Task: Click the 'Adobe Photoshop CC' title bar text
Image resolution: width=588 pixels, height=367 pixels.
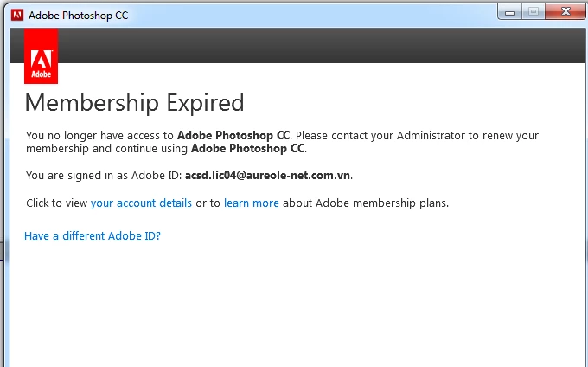Action: (79, 16)
